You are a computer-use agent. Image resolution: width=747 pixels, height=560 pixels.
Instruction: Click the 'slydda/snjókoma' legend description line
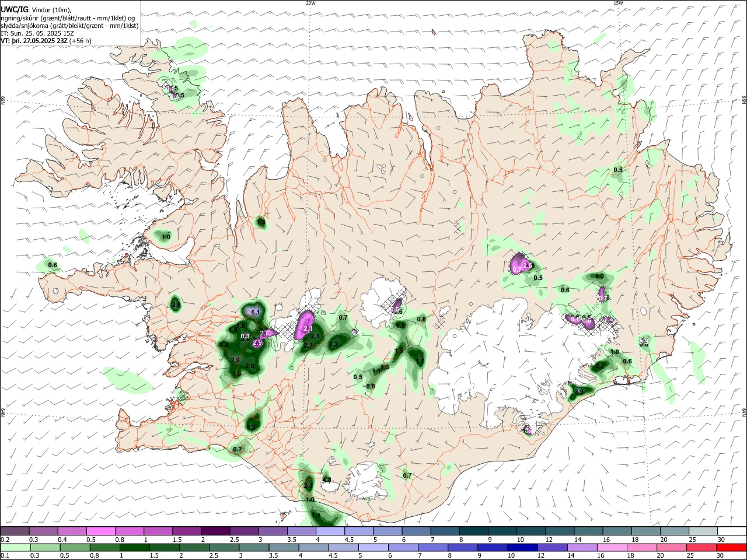pos(69,26)
